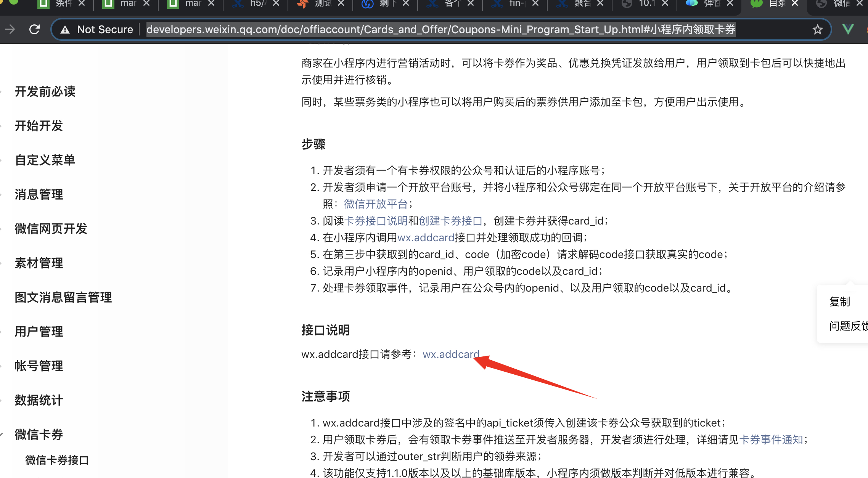The height and width of the screenshot is (478, 868).
Task: Click the URL address bar
Action: (x=439, y=29)
